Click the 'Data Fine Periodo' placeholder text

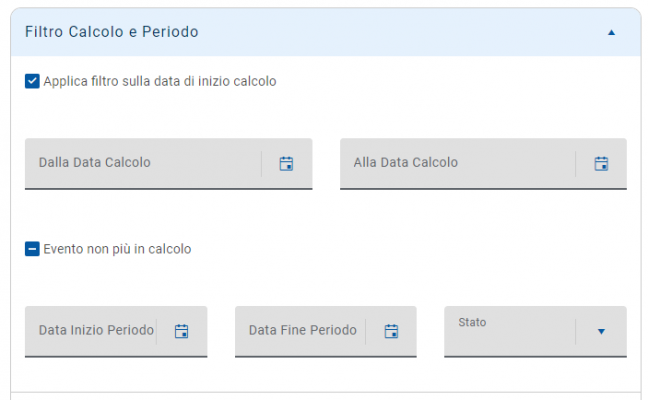pos(302,330)
